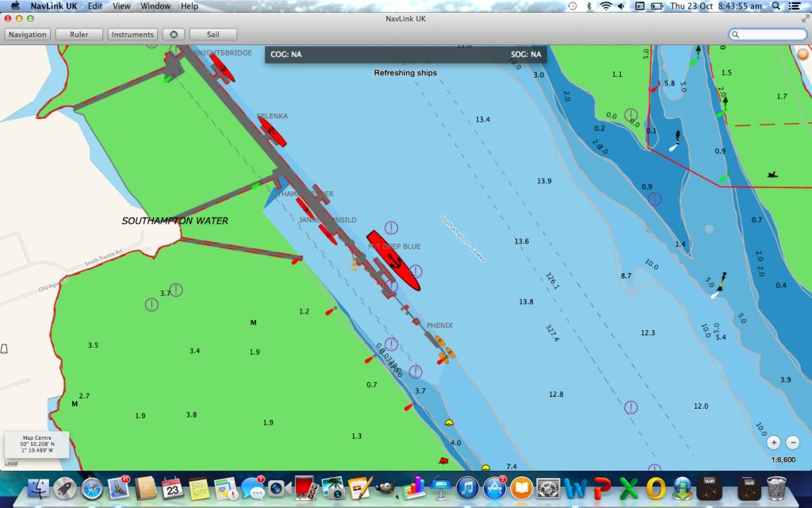
Task: Open the NavLink UK application menu
Action: [x=55, y=6]
